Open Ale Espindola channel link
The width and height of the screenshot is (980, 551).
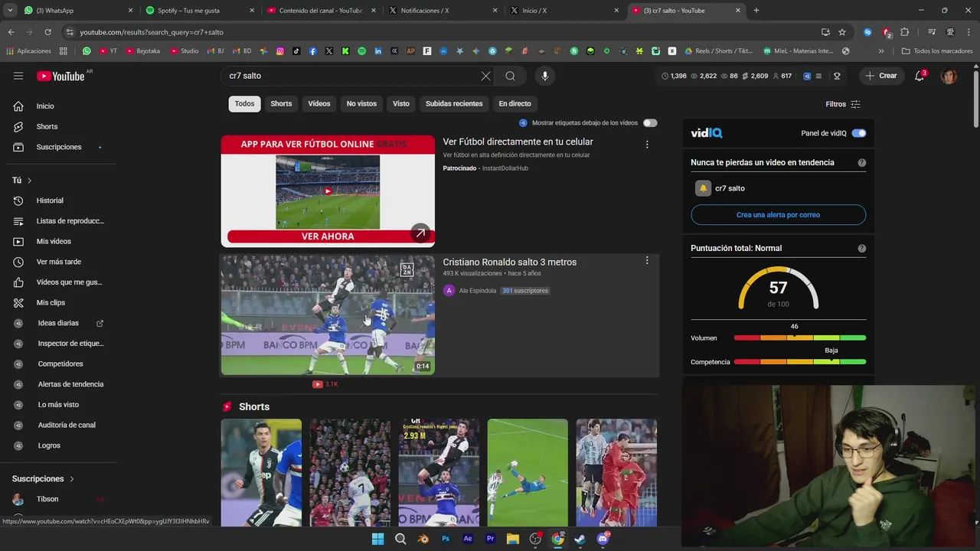tap(478, 291)
